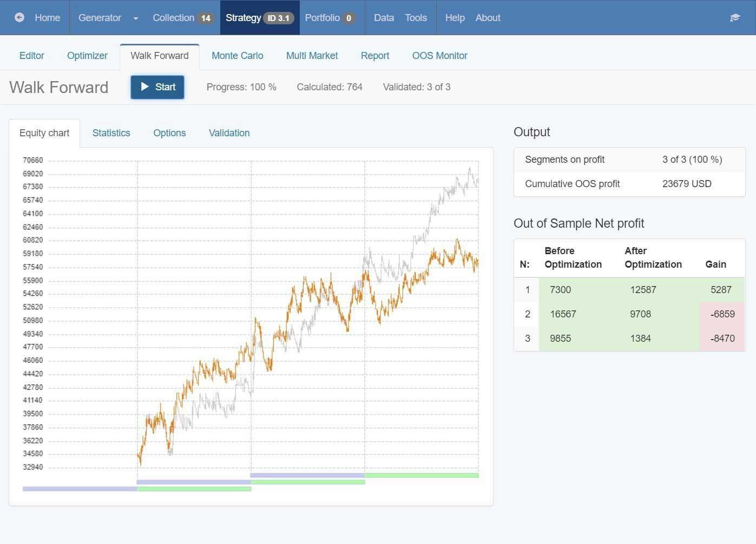Screen dimensions: 756x544
Task: Open the Multi Market tab
Action: [x=312, y=56]
